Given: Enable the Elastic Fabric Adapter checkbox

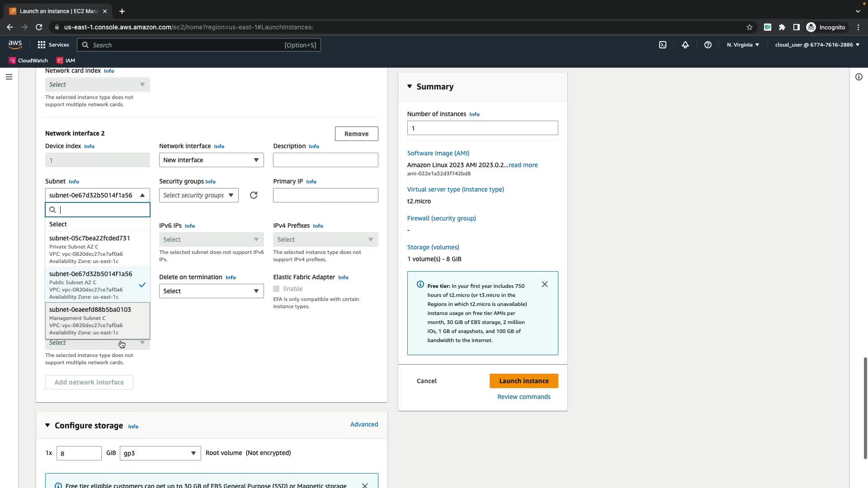Looking at the screenshot, I should (x=276, y=289).
